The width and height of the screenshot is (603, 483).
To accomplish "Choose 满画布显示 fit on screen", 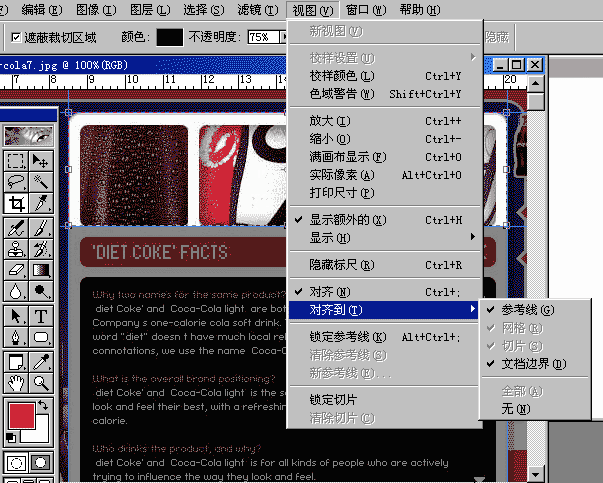I will pyautogui.click(x=385, y=157).
